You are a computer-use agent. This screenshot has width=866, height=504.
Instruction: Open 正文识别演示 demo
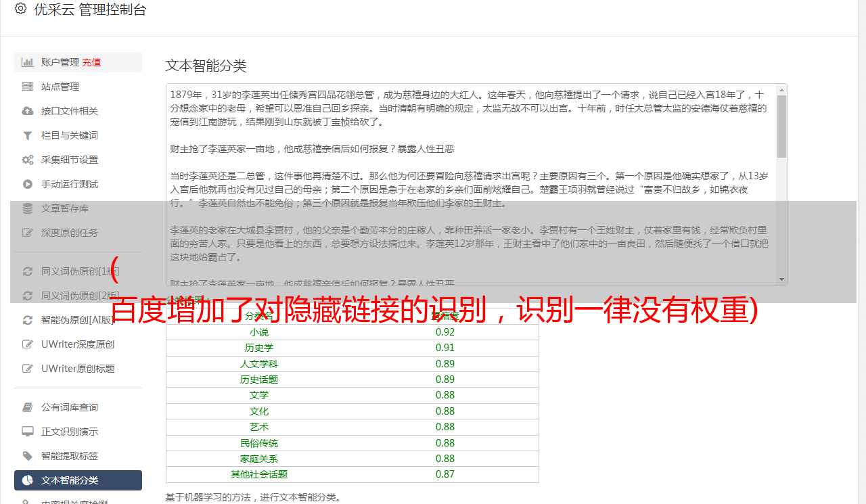tap(78, 432)
